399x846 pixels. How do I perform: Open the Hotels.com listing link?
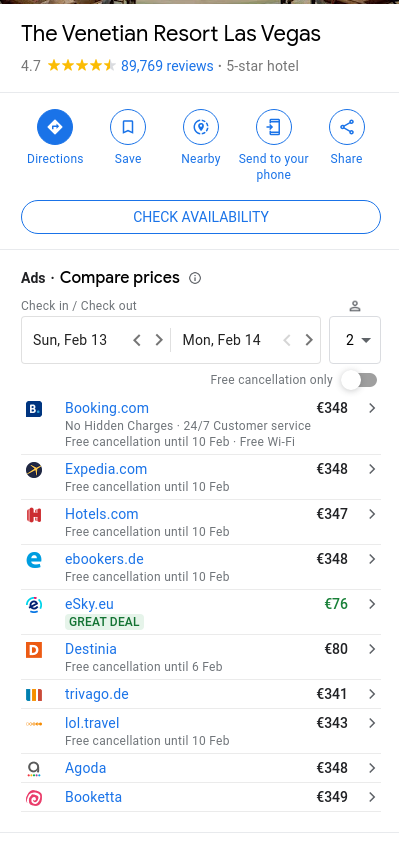point(102,514)
